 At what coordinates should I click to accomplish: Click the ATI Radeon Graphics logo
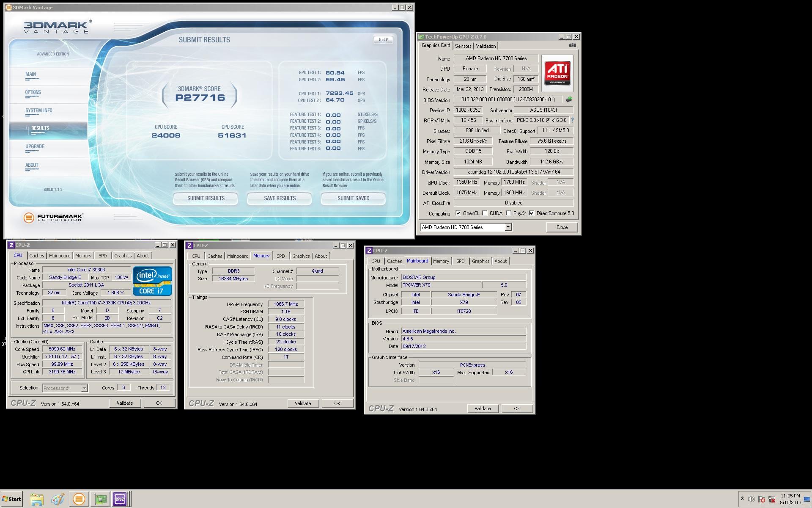click(557, 73)
